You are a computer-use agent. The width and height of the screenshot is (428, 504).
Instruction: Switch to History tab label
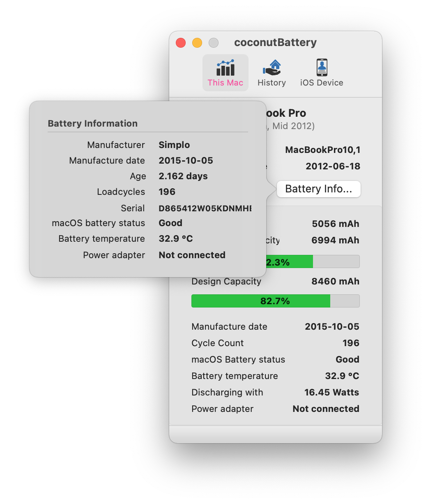(x=272, y=83)
